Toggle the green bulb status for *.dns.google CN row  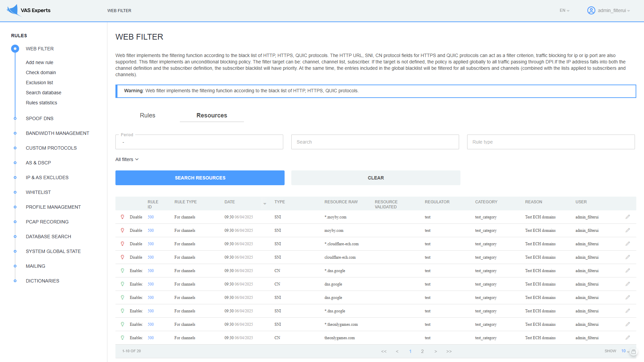tap(122, 271)
